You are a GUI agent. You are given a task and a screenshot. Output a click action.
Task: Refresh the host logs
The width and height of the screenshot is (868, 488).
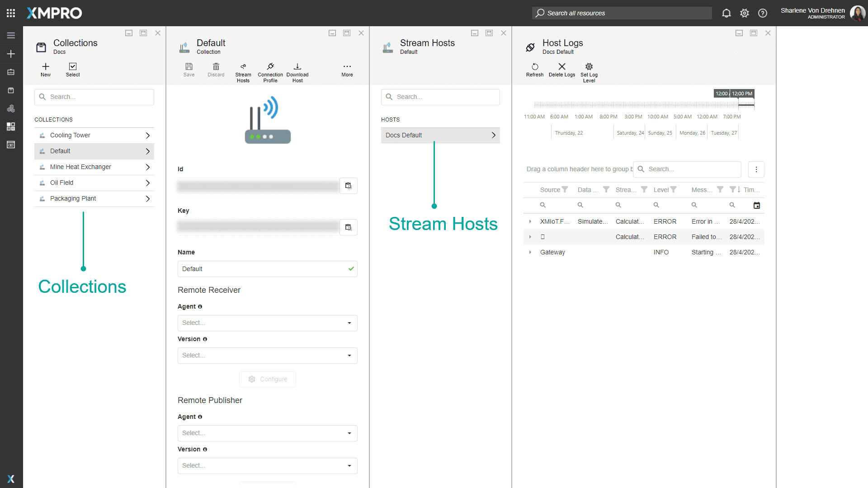(534, 67)
